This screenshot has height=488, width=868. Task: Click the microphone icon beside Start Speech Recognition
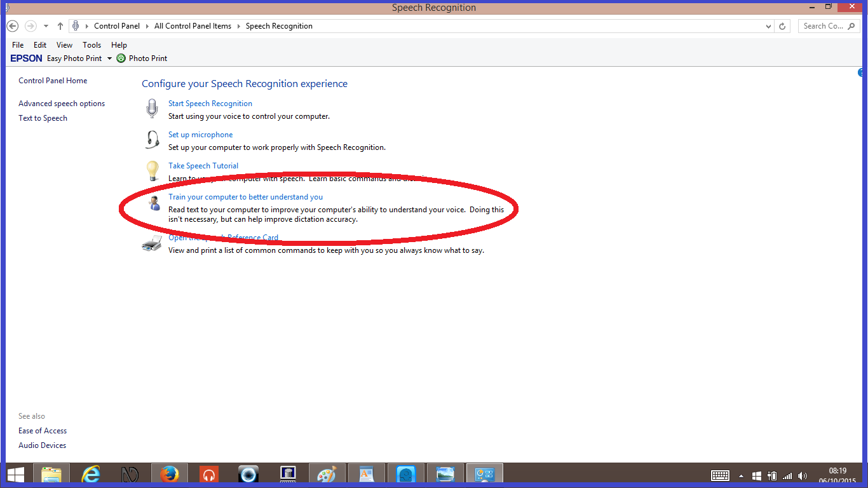point(152,109)
